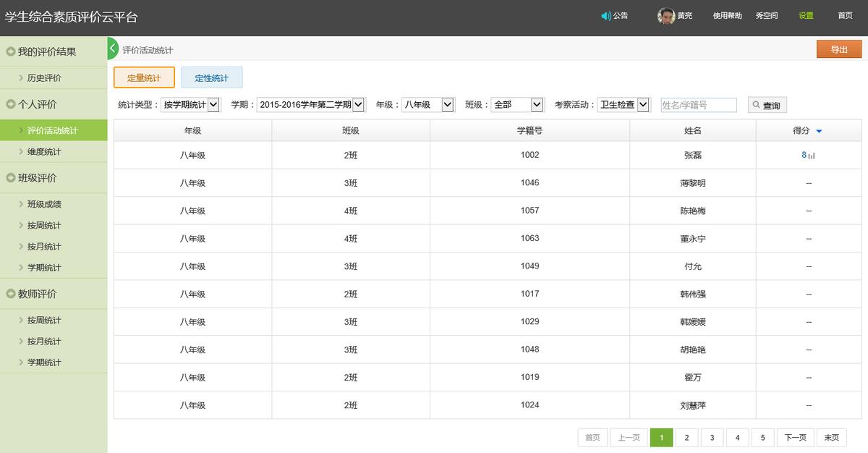Click the circle icon beside 班级评价
The height and width of the screenshot is (453, 868).
point(10,178)
